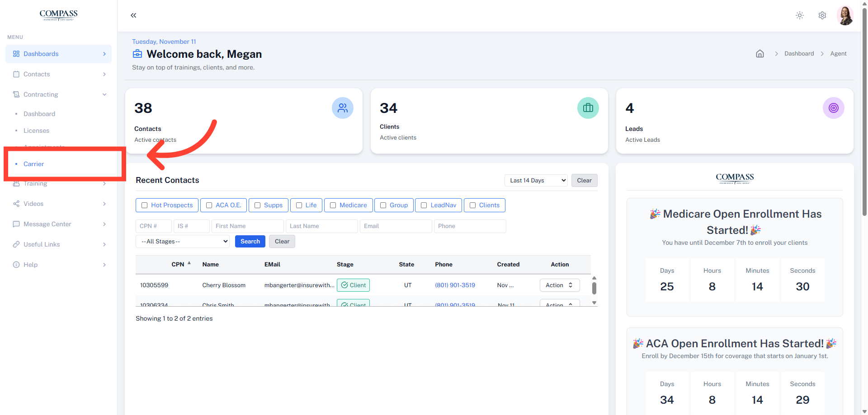Collapse the sidebar with the double-chevron icon

pos(133,15)
